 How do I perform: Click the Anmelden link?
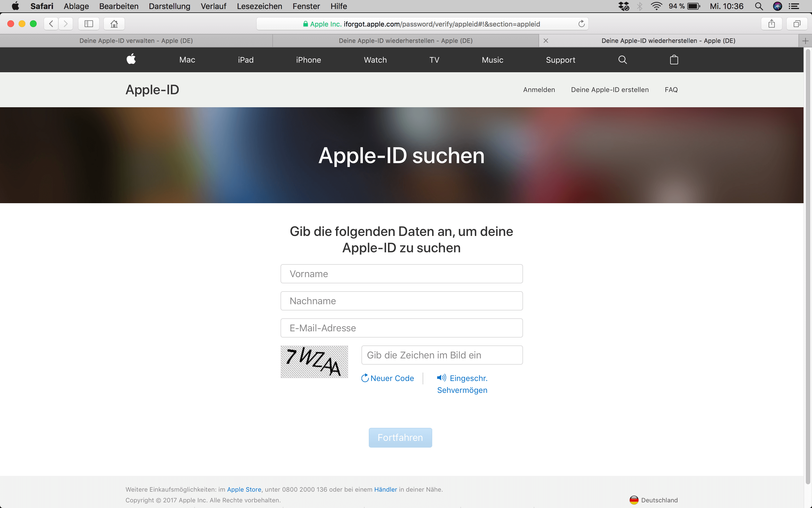[539, 90]
